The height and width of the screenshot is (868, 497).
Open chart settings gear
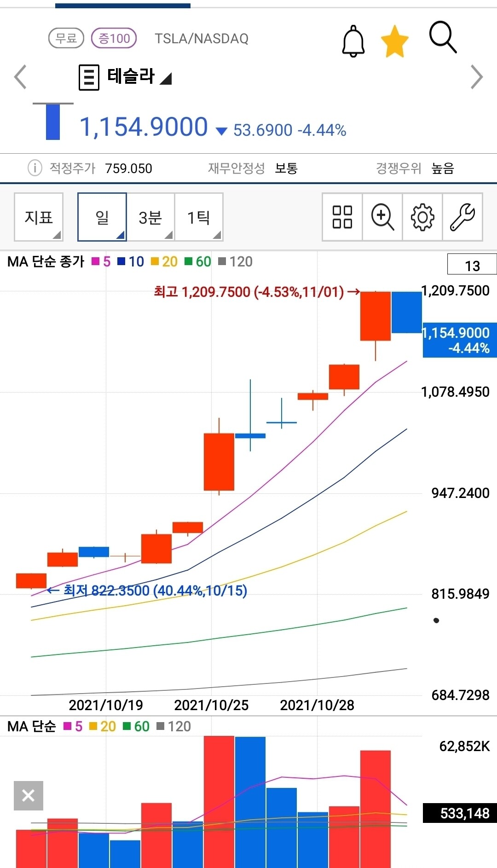(422, 217)
